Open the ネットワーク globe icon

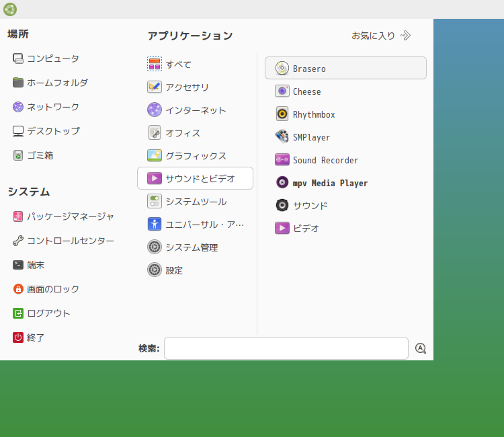[18, 107]
